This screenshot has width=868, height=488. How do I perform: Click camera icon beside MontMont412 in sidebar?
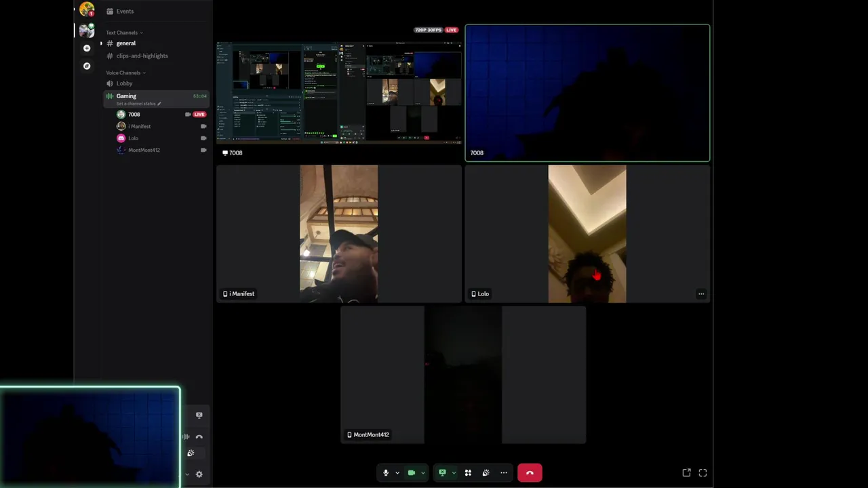click(203, 150)
